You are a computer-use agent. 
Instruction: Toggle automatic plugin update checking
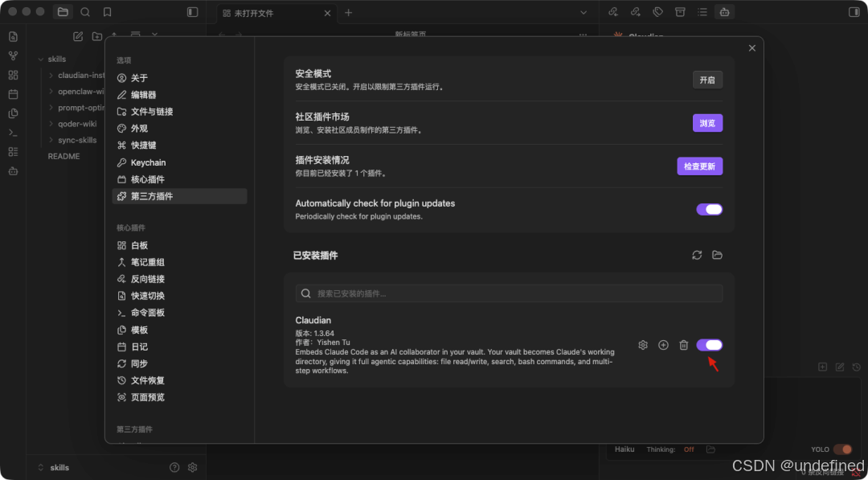[709, 209]
